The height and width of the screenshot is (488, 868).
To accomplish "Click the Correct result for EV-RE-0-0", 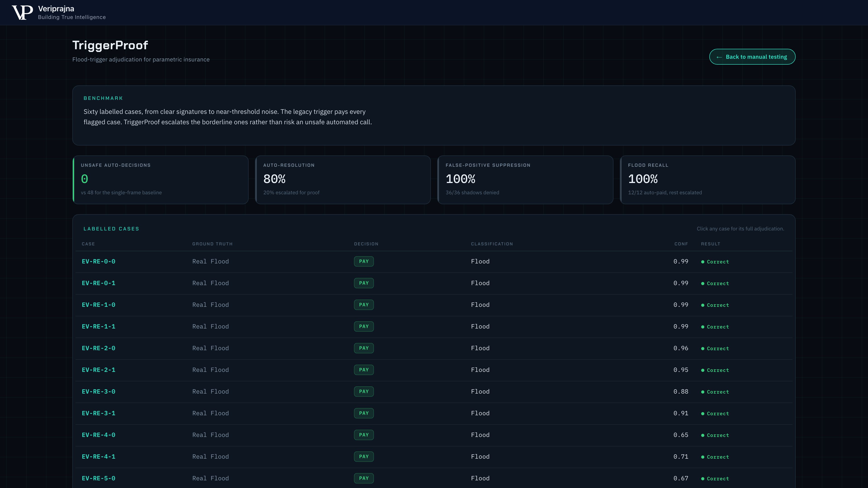I will [715, 262].
